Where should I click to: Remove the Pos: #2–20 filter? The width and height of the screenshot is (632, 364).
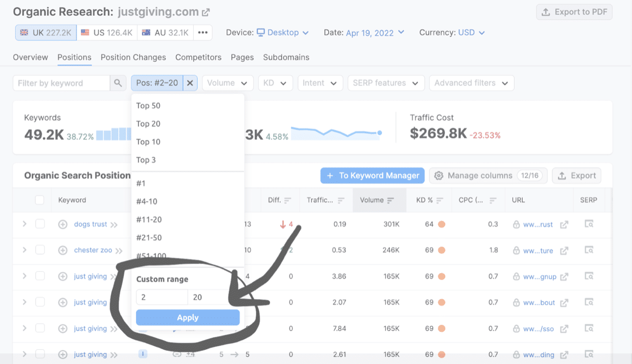(190, 83)
